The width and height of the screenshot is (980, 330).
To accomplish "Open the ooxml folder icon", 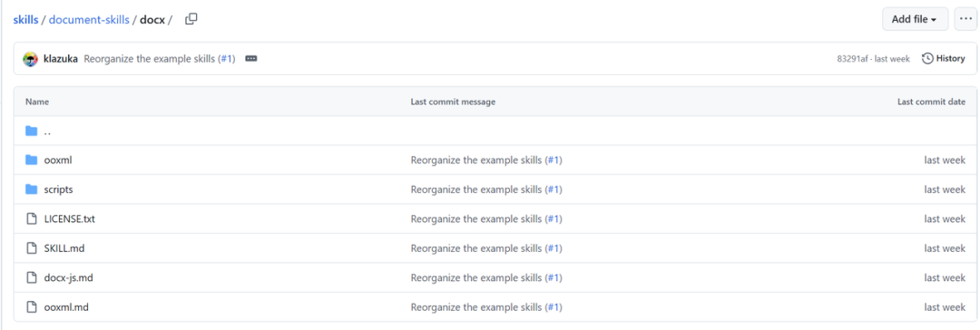I will (31, 160).
